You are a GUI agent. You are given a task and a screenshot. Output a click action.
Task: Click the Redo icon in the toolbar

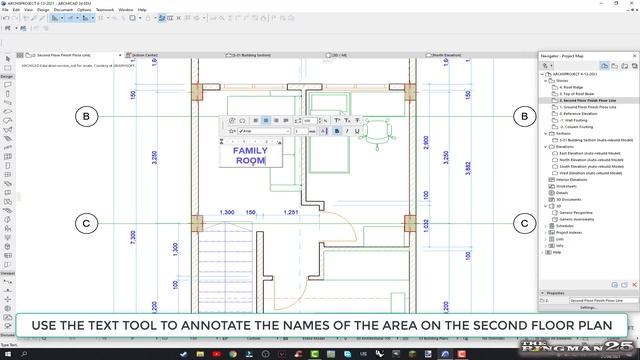[x=15, y=18]
